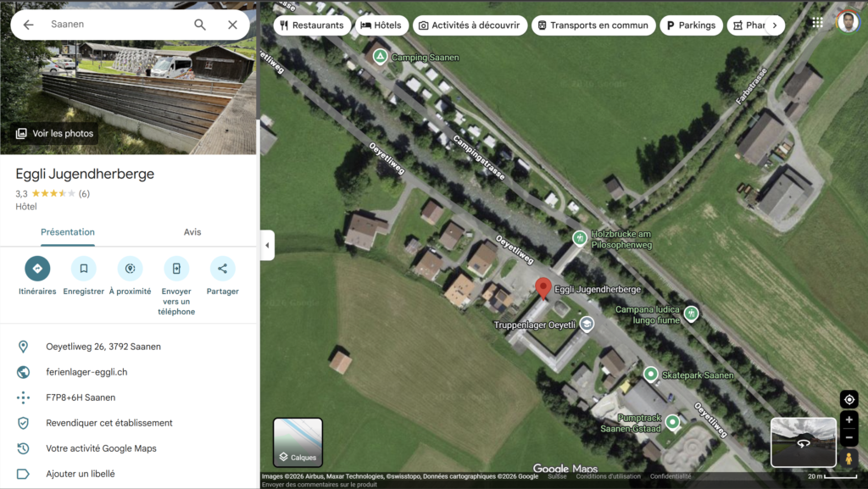Click the Itinéraires directions icon
The width and height of the screenshot is (868, 489).
(37, 269)
